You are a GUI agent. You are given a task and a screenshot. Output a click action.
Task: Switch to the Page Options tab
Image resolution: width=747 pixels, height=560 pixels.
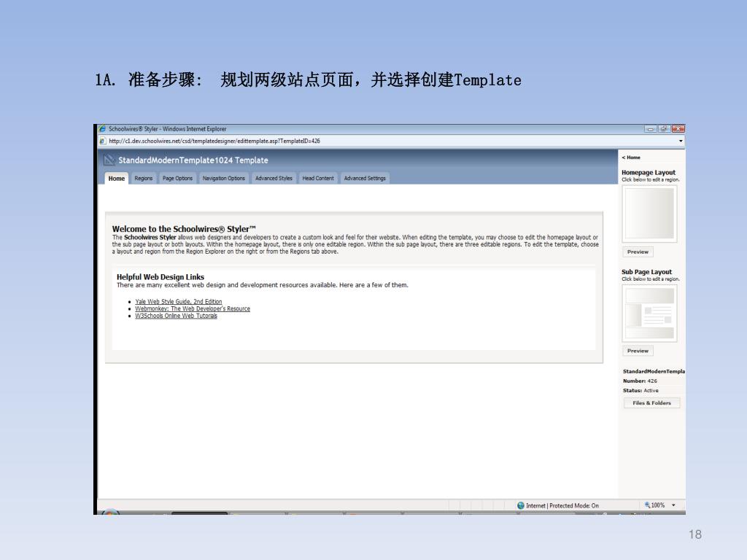tap(178, 178)
